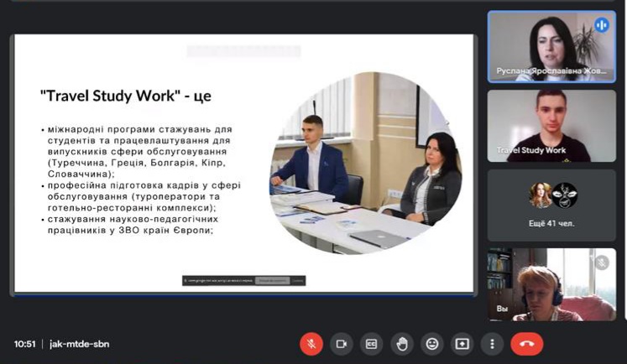
Task: Click the Travel Study Work participant tile
Action: coord(551,126)
